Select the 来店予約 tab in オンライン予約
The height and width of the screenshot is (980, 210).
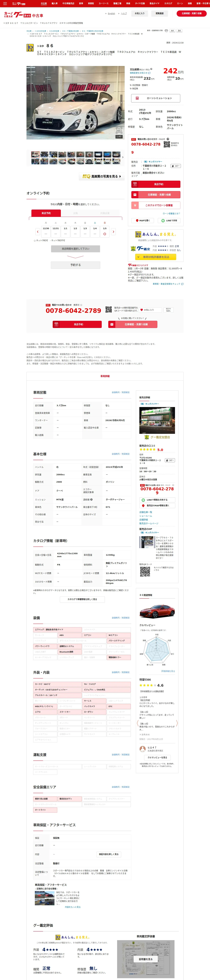pos(46,213)
